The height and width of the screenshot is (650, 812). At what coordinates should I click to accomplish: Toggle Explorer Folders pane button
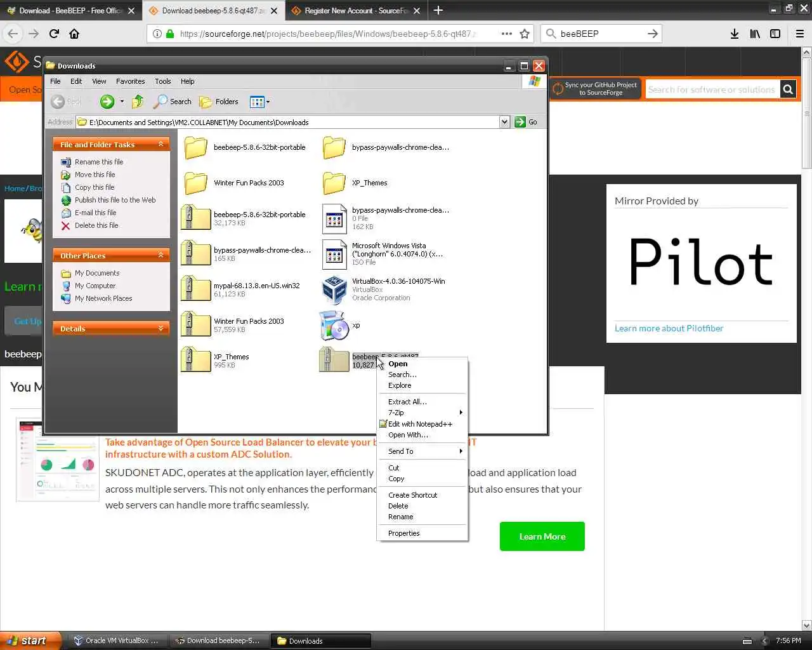pos(219,102)
